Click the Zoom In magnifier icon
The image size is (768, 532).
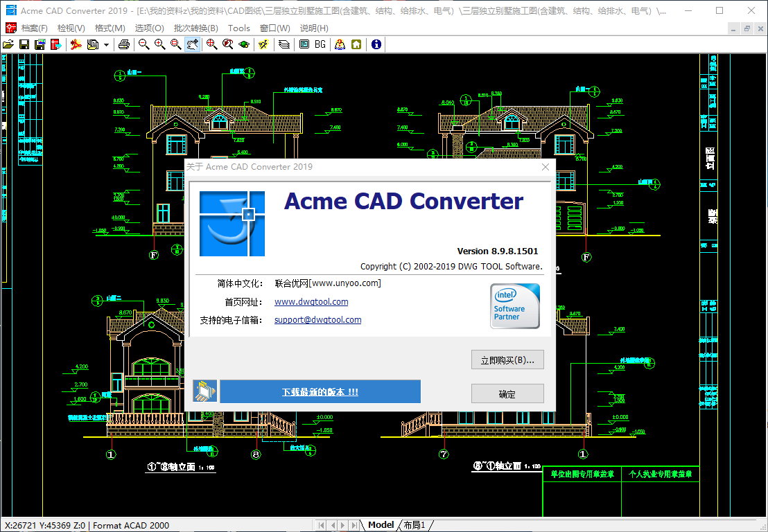[x=160, y=44]
